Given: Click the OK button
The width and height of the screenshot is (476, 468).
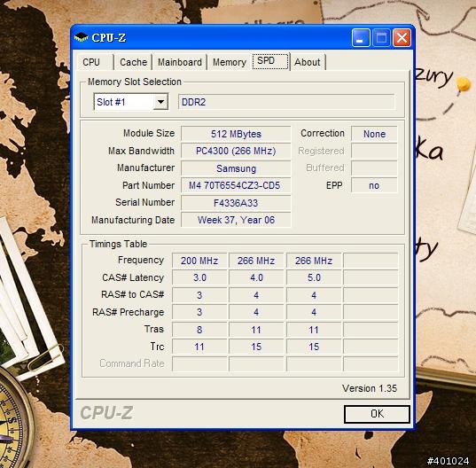Looking at the screenshot, I should click(x=377, y=414).
